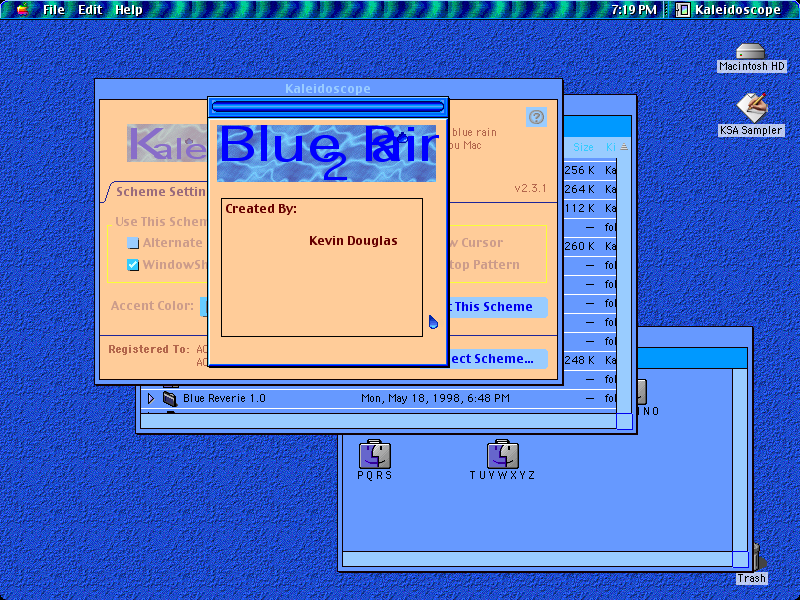
Task: Click the Blue Rain 2 banner image
Action: pyautogui.click(x=327, y=153)
